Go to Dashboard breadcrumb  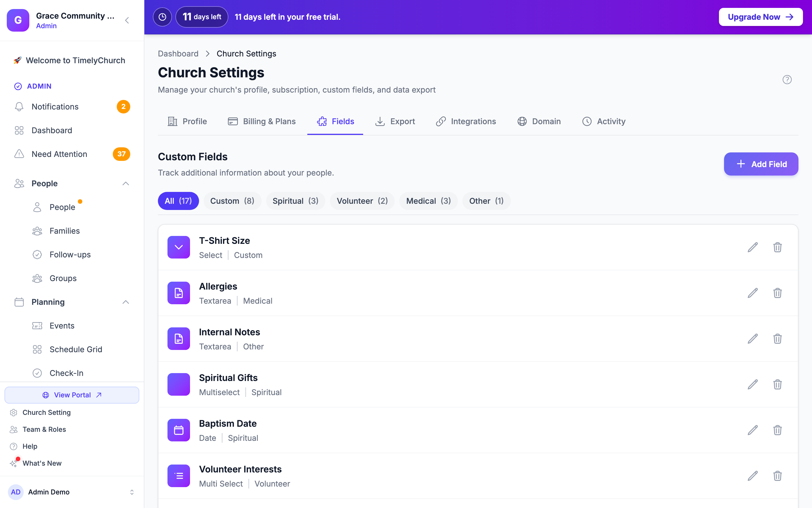[178, 54]
